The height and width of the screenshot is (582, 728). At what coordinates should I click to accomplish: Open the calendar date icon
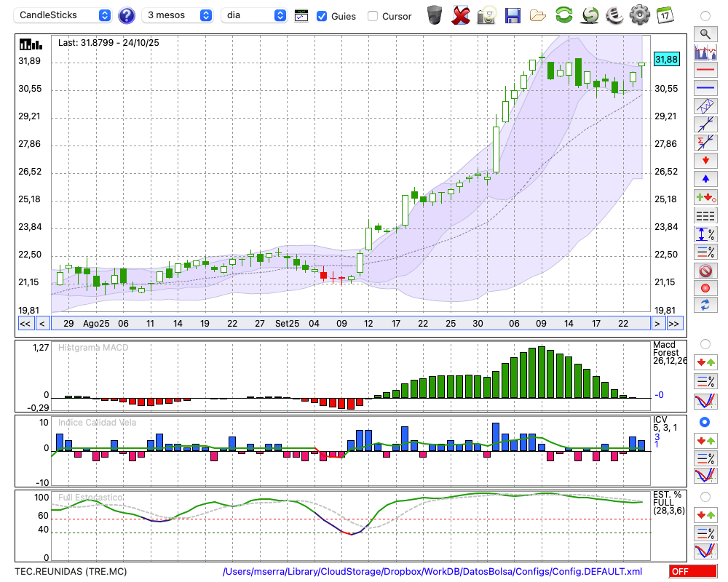tap(664, 15)
